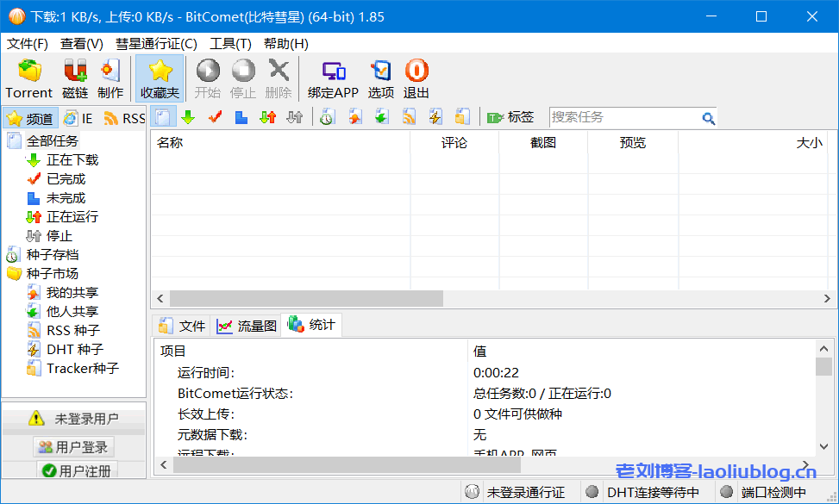The width and height of the screenshot is (839, 504).
Task: Open the 工具(T) menu
Action: [230, 43]
